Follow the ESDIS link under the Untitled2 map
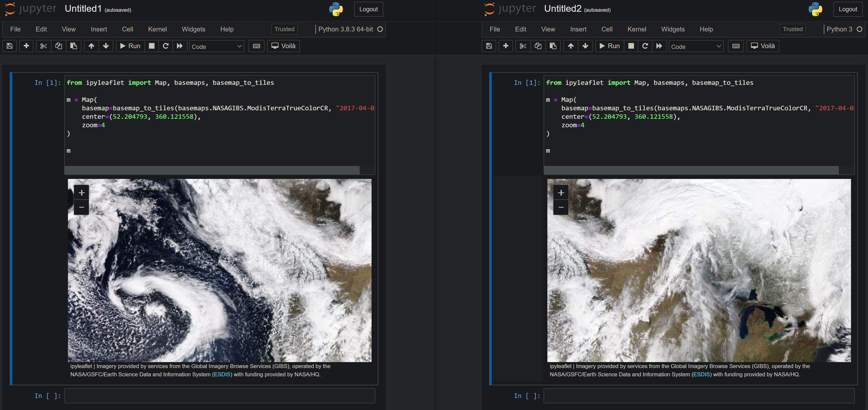This screenshot has width=868, height=410. [701, 374]
